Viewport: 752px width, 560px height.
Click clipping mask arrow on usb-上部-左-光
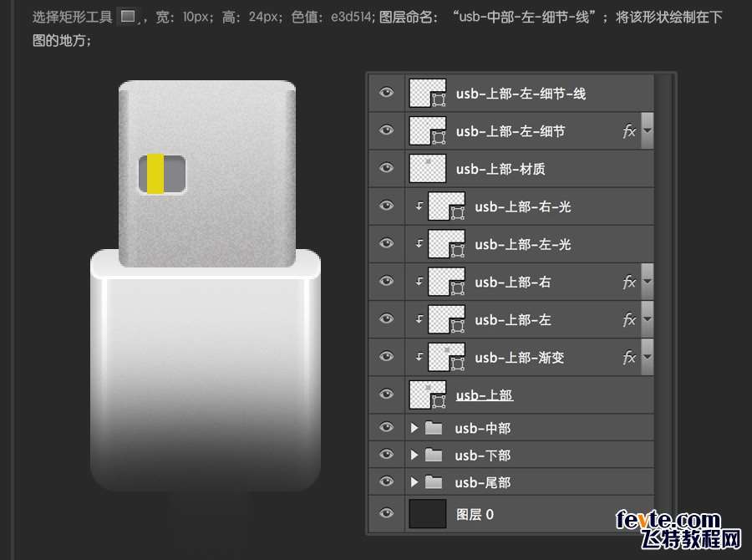pos(419,243)
